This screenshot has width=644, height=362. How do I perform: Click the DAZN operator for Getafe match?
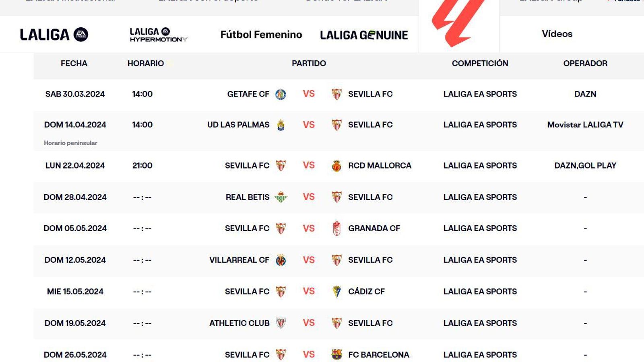pos(584,94)
